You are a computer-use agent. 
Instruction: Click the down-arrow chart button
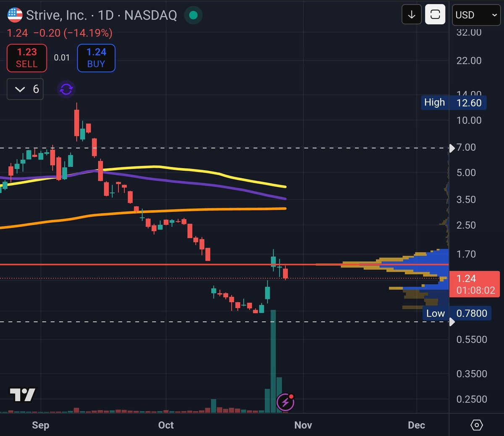tap(412, 15)
